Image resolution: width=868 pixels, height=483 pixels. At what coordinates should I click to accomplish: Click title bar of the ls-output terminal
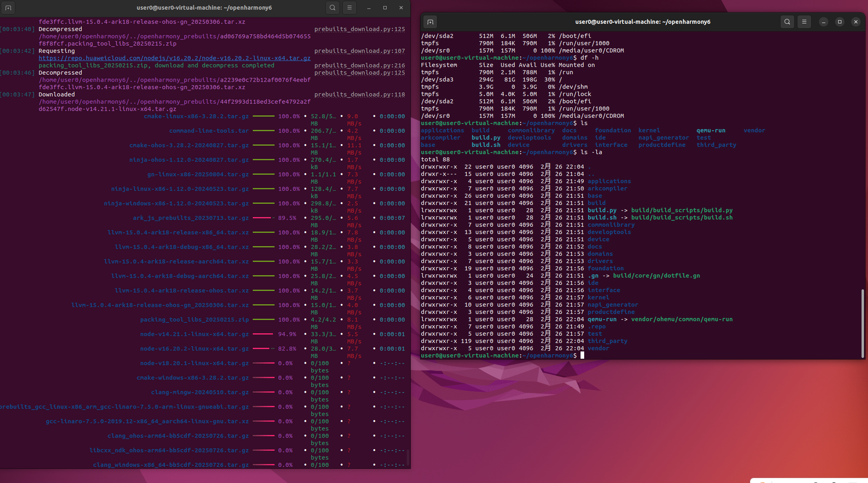pyautogui.click(x=642, y=22)
